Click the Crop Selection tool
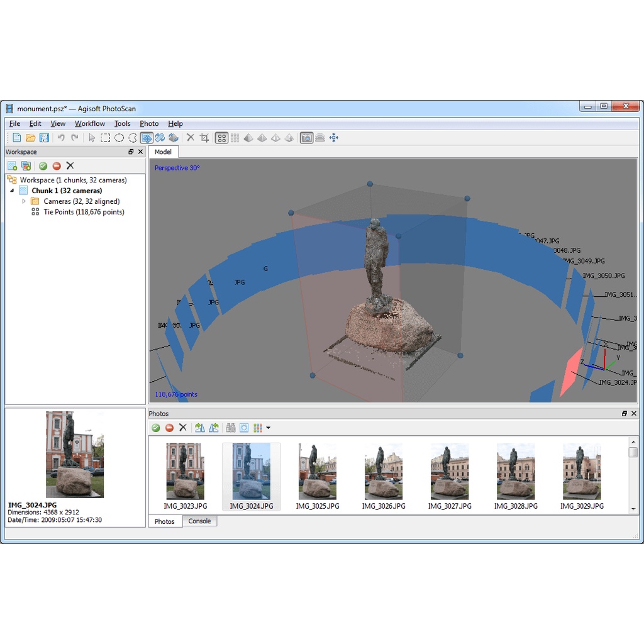 click(x=204, y=138)
